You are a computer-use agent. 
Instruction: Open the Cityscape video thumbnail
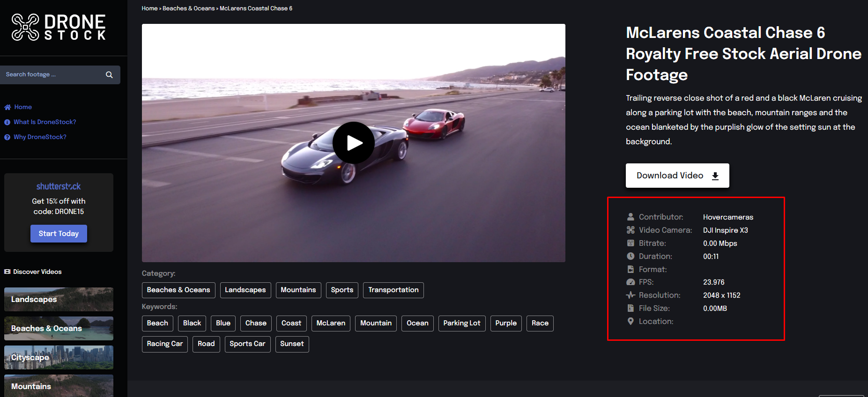pyautogui.click(x=59, y=358)
